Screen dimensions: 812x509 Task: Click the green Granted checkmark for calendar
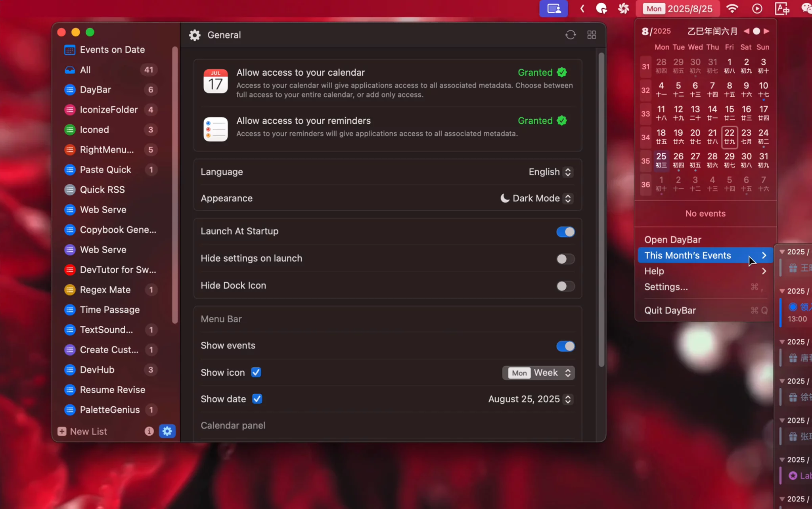click(x=562, y=73)
